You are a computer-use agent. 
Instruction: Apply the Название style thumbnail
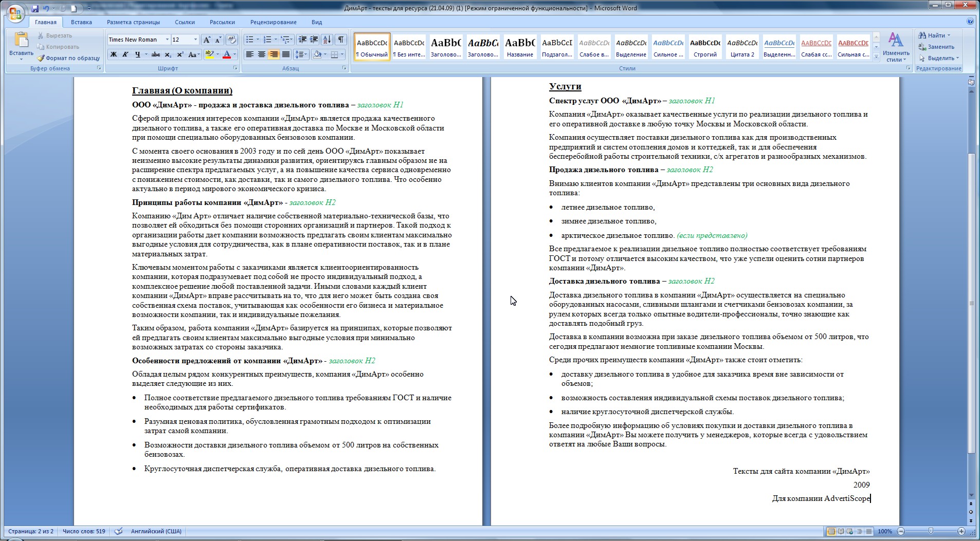click(x=519, y=47)
